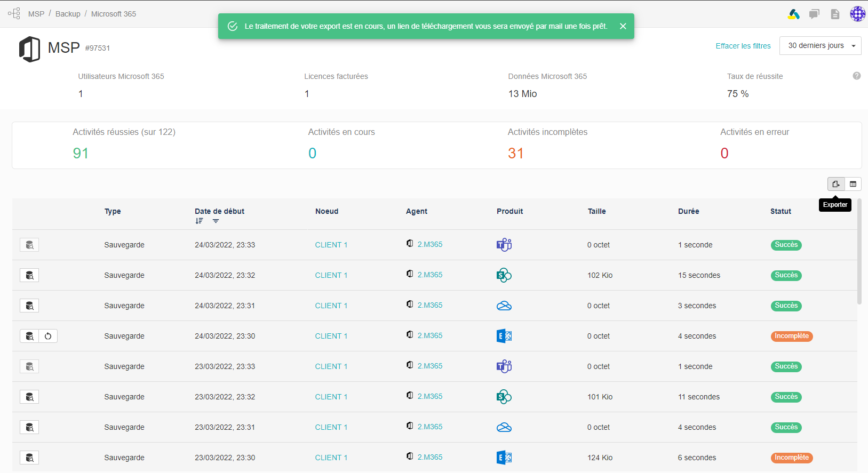Click Effacer les filtres link

743,46
